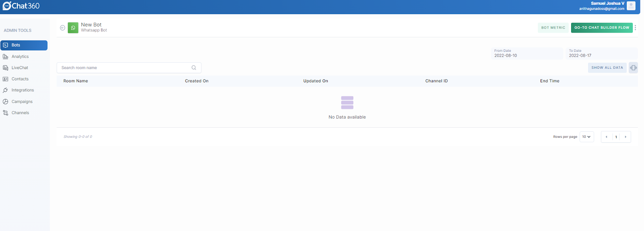Open the user profile avatar
The width and height of the screenshot is (644, 231).
(x=631, y=6)
